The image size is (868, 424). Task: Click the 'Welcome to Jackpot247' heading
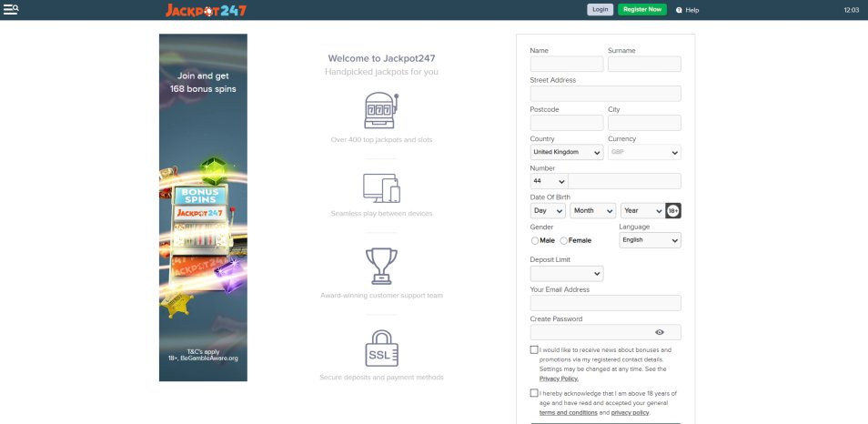[381, 58]
